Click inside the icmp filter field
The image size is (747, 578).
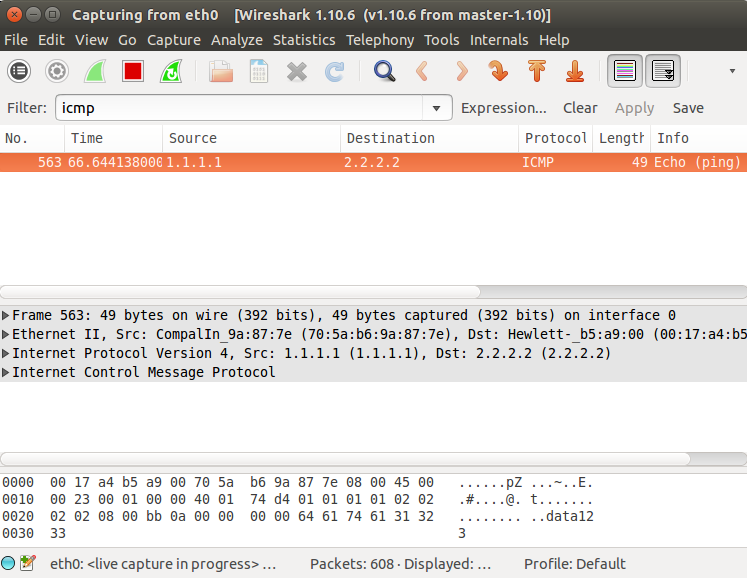click(x=240, y=108)
